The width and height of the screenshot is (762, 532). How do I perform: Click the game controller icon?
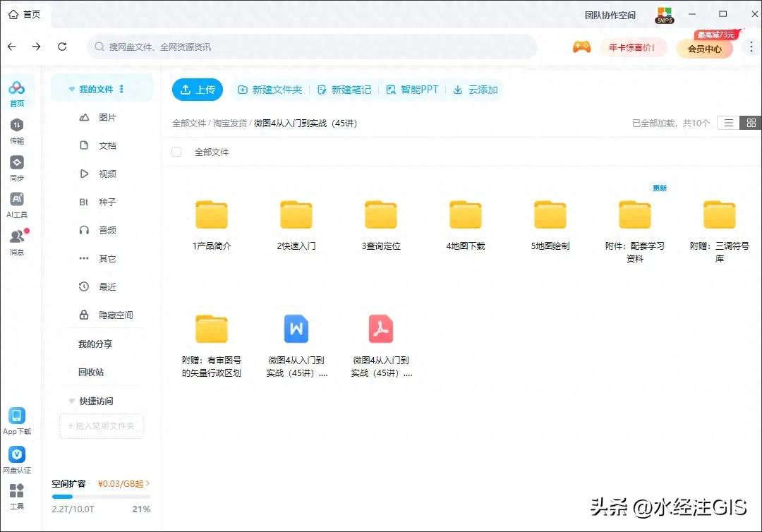(x=581, y=47)
